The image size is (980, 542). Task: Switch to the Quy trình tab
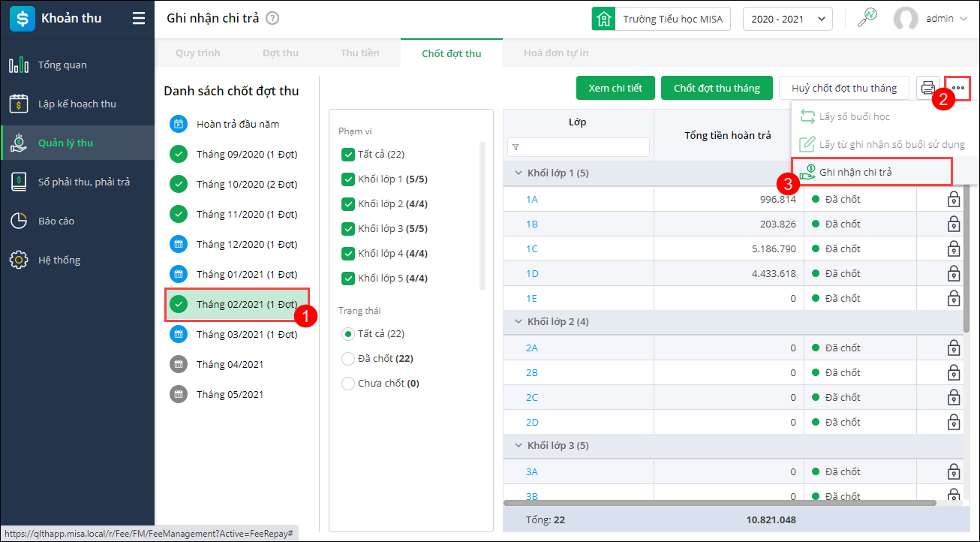coord(198,53)
